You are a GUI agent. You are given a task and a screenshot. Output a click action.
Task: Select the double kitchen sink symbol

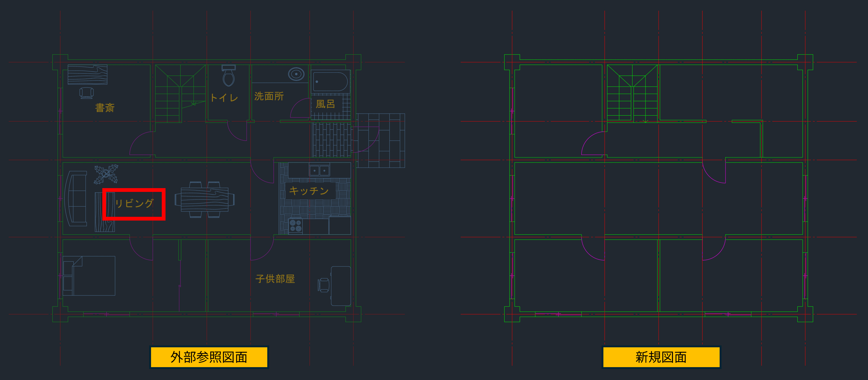(x=320, y=170)
